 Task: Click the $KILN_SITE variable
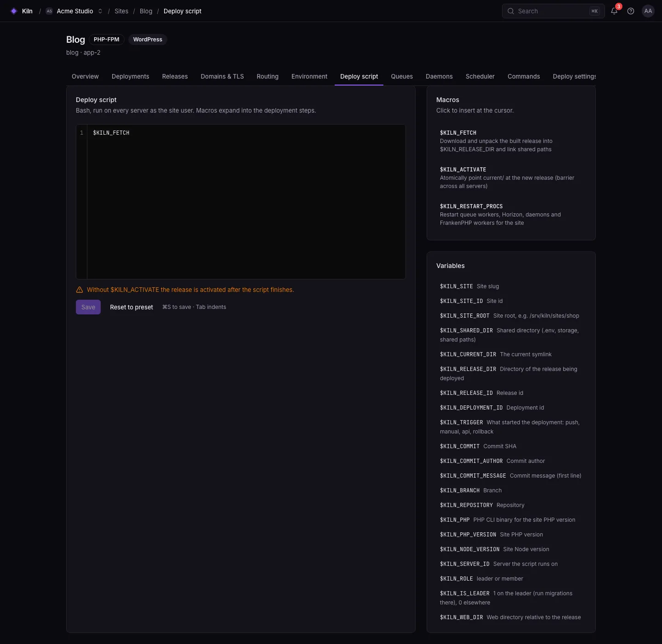[x=511, y=286]
